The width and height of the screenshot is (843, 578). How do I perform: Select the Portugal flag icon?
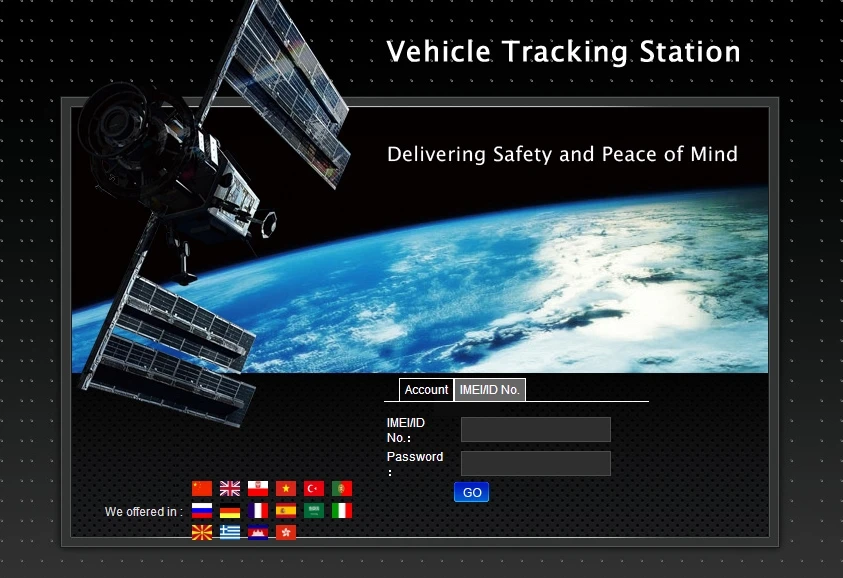341,488
